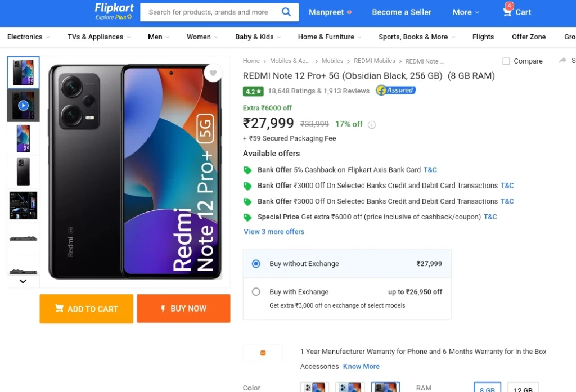The image size is (576, 392).
Task: Click the Flipkart Assured badge
Action: click(395, 90)
